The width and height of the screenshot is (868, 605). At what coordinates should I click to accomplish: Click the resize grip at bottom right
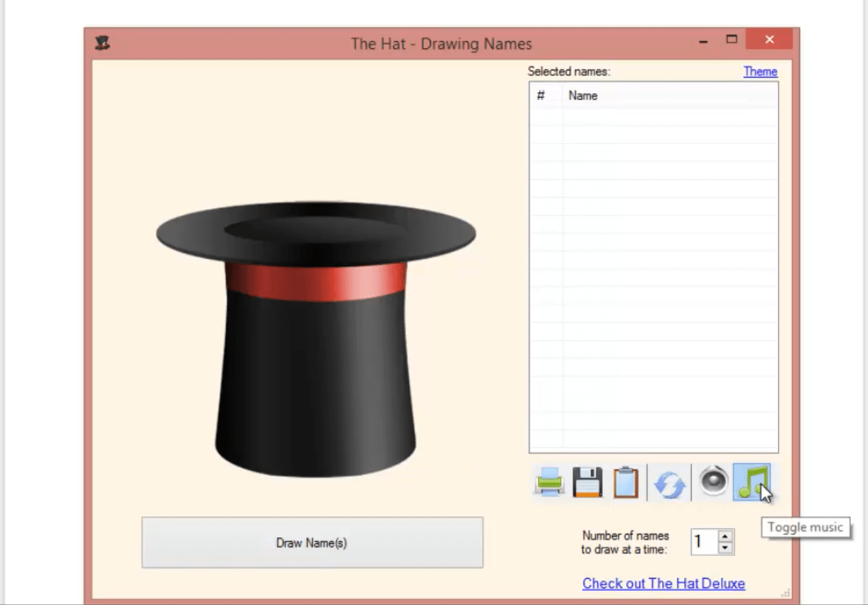(x=784, y=593)
